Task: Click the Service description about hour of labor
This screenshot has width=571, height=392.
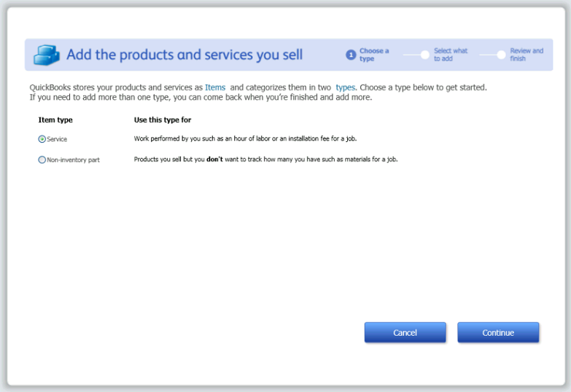Action: point(245,138)
